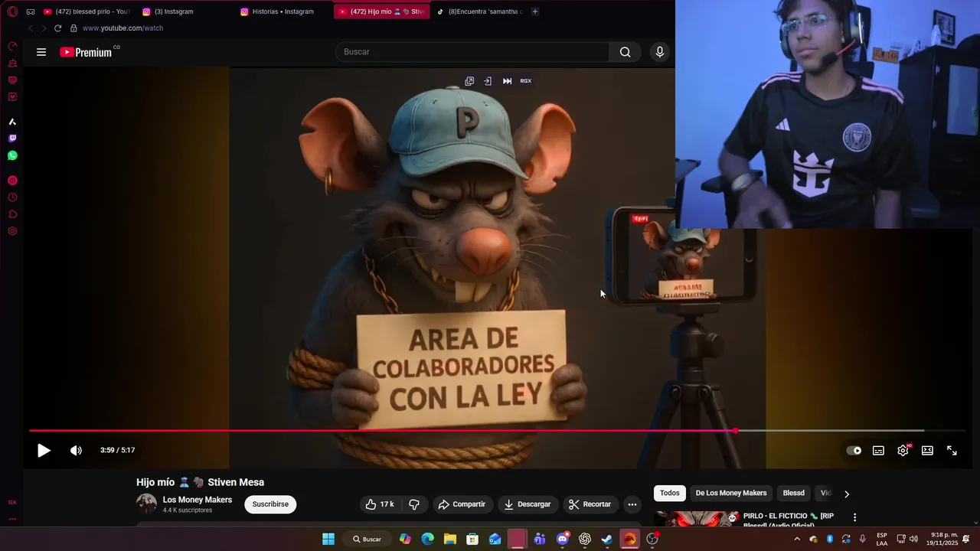Open Discord from the taskbar
The image size is (980, 551).
tap(563, 539)
